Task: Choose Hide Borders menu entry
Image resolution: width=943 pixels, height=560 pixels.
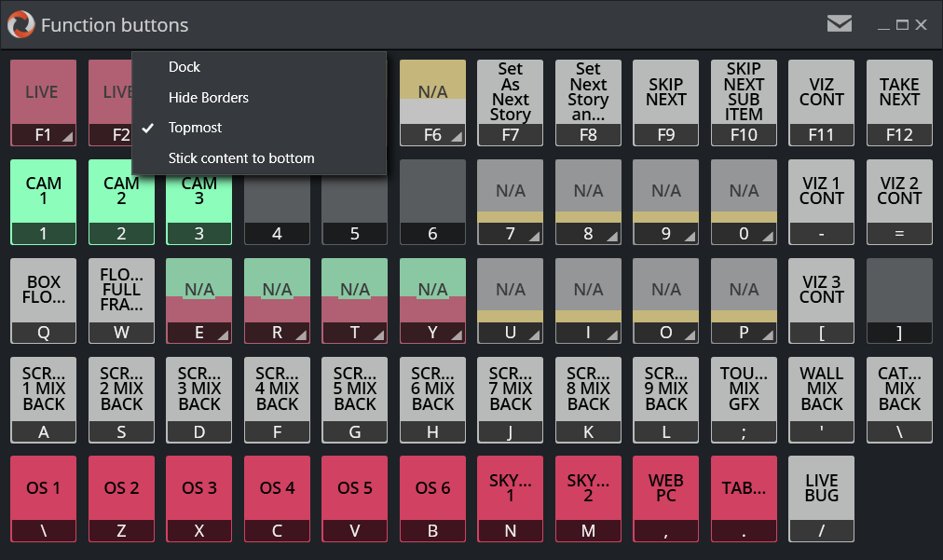Action: (209, 98)
